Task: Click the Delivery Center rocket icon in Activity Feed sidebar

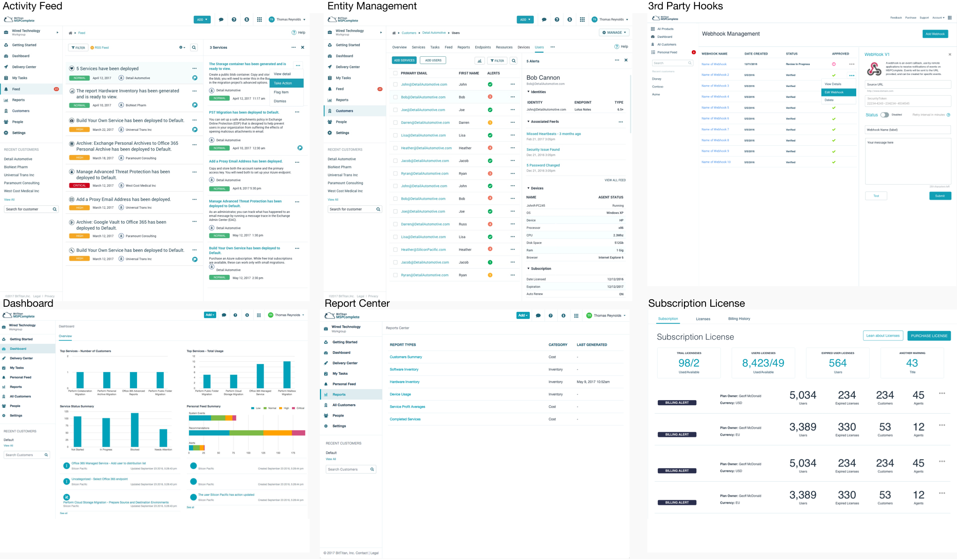Action: tap(6, 67)
